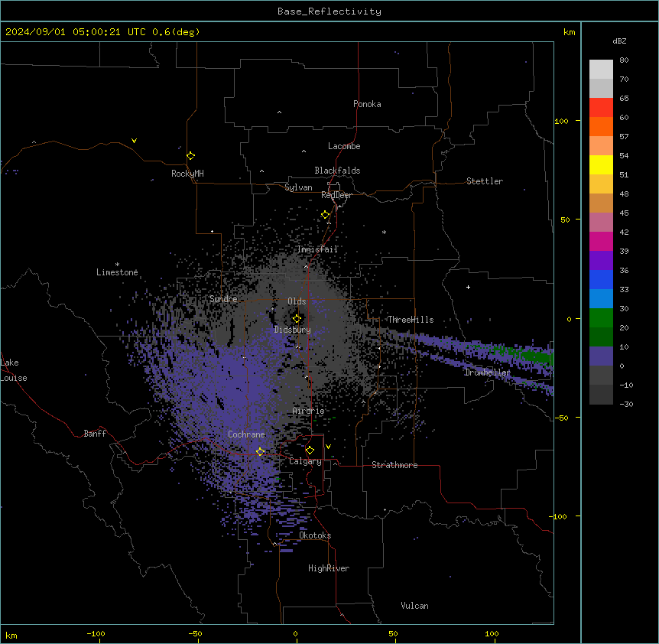Click the Blackfalds city label

point(337,171)
